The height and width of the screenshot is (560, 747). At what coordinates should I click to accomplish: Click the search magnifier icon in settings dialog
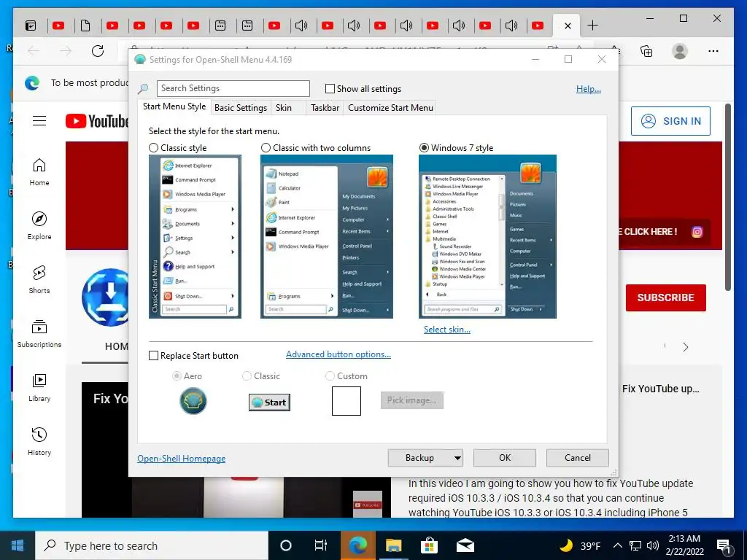coord(143,88)
